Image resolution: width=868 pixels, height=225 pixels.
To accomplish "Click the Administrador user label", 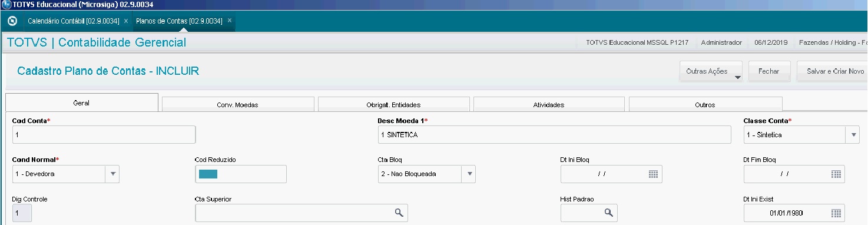I will point(721,43).
